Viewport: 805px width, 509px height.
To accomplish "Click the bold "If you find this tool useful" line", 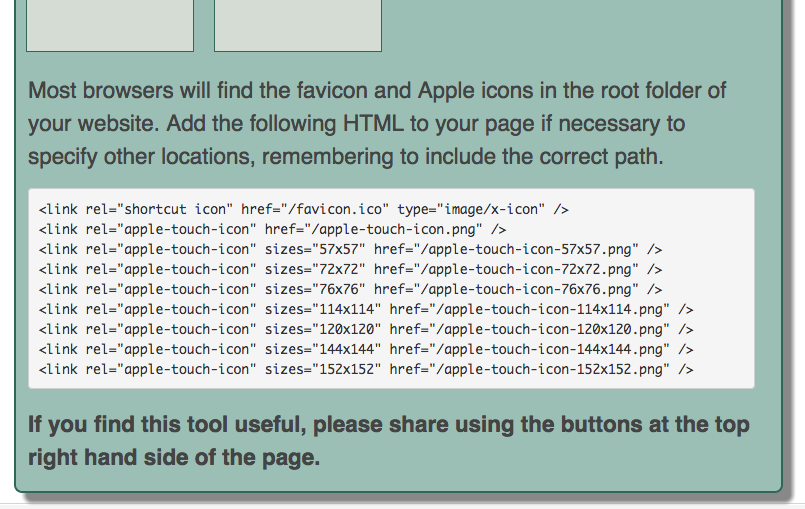I will 389,425.
